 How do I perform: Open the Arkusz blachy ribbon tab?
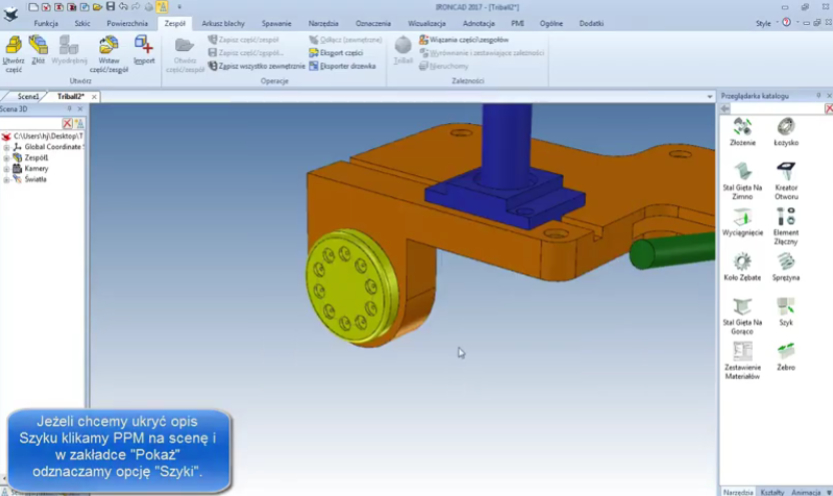[223, 22]
